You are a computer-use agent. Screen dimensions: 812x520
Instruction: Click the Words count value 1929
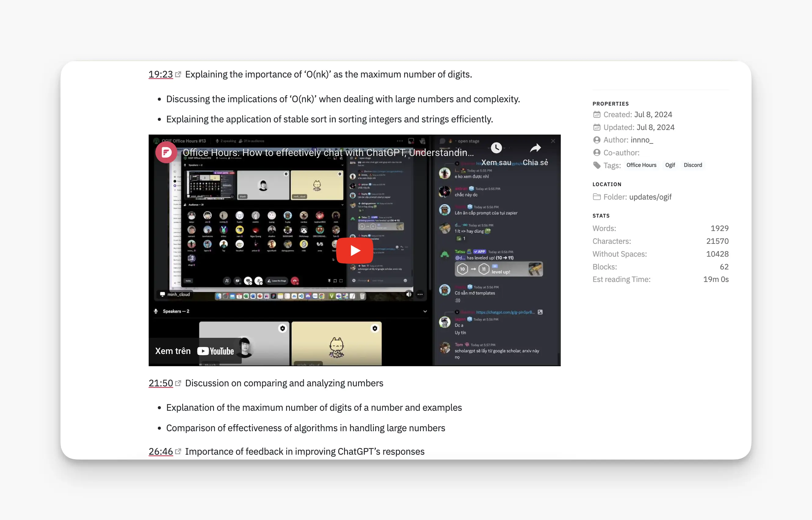coord(720,228)
